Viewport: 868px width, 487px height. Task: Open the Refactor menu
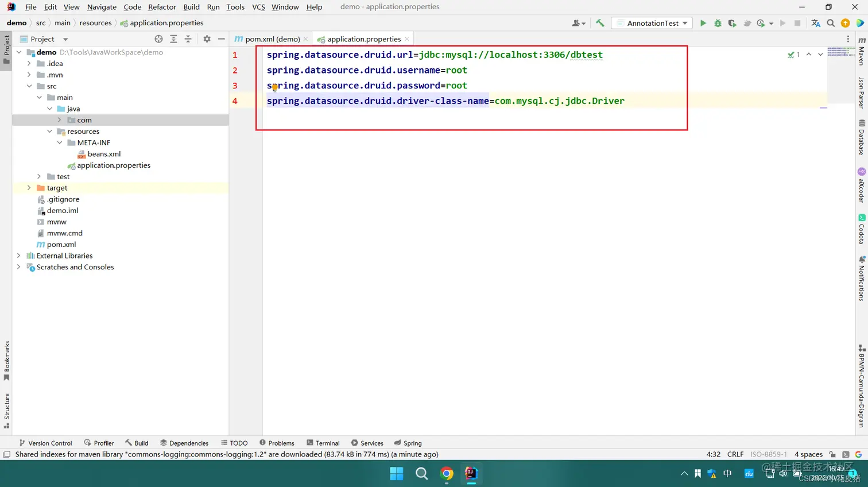pyautogui.click(x=162, y=7)
